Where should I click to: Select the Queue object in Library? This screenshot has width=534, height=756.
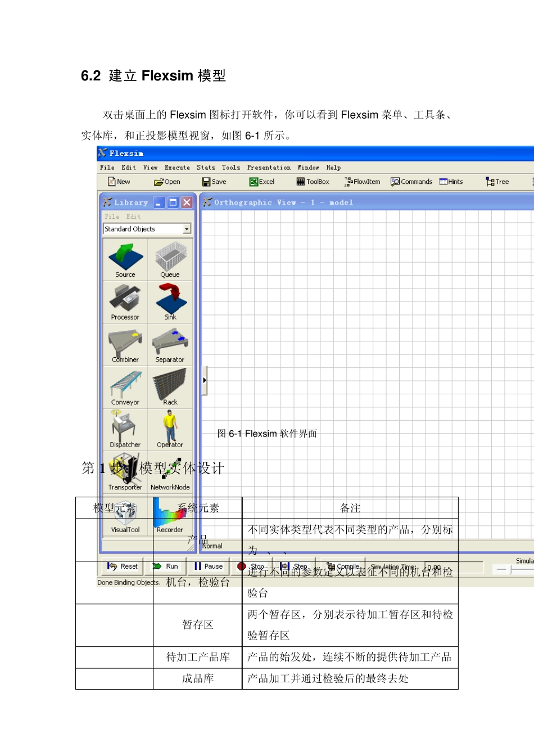pyautogui.click(x=170, y=259)
